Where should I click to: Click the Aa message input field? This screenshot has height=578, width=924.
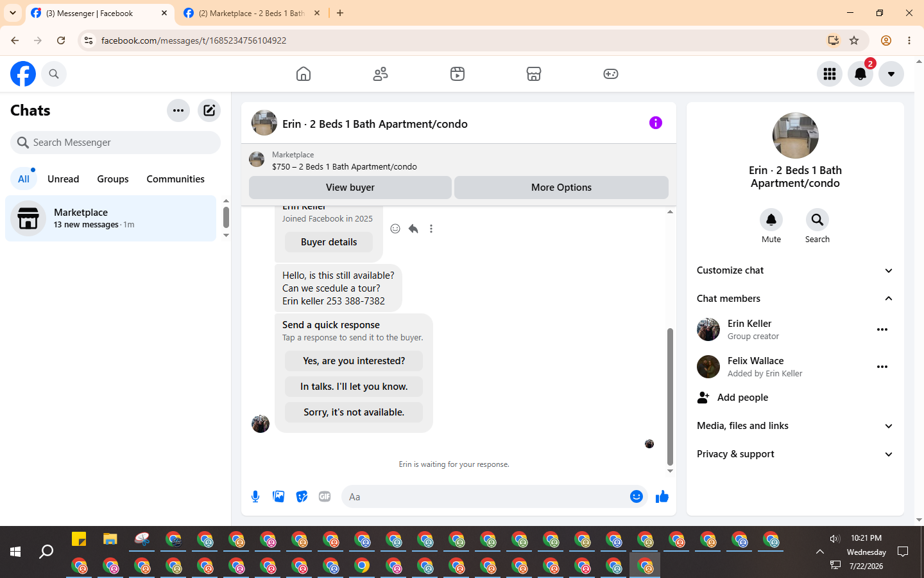click(484, 496)
